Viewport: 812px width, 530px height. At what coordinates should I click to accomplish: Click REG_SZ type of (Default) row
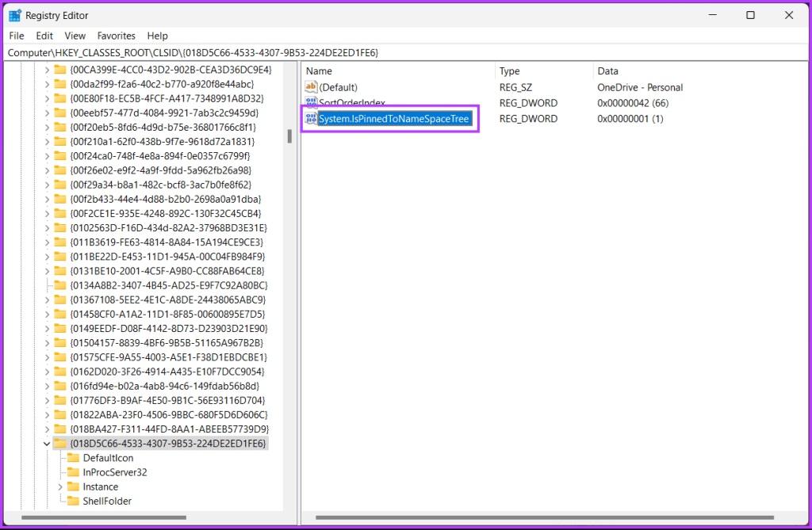(515, 87)
